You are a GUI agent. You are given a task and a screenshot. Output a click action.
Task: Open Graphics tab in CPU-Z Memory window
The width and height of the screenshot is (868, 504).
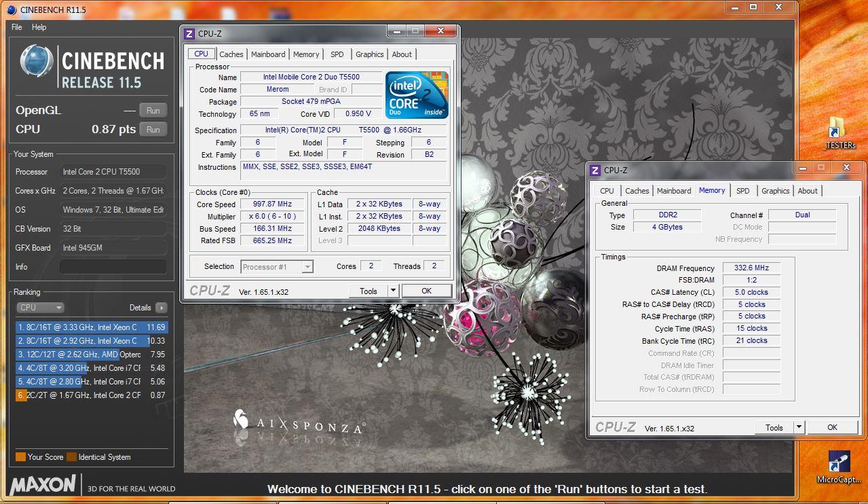click(x=775, y=191)
